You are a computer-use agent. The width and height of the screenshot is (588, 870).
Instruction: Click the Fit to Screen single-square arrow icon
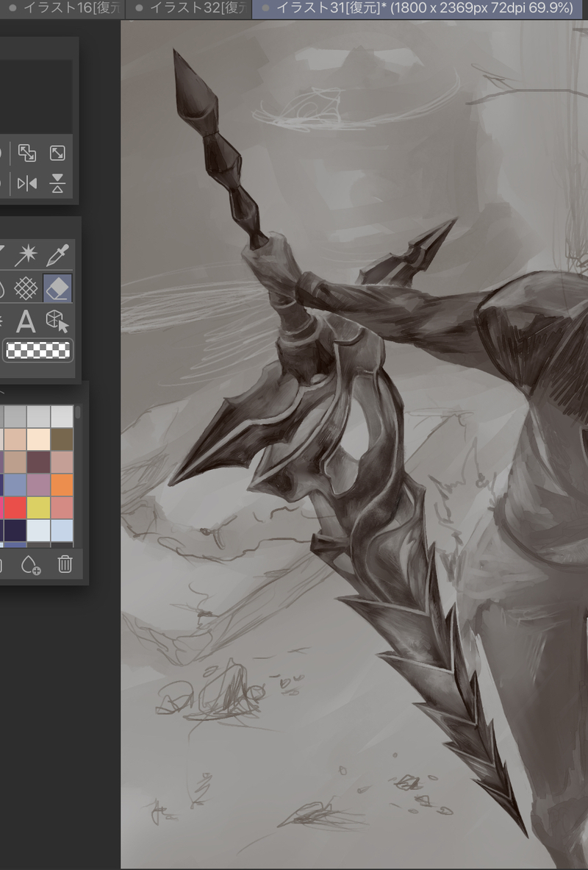[x=57, y=153]
